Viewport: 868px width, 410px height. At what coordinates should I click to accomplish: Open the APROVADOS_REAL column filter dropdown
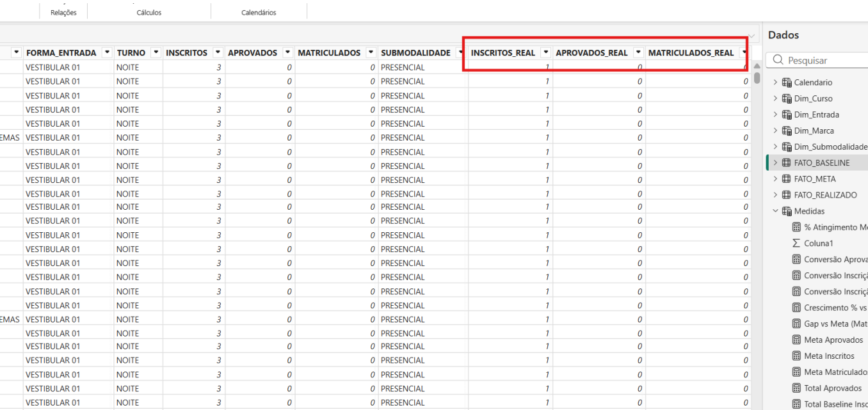[638, 52]
